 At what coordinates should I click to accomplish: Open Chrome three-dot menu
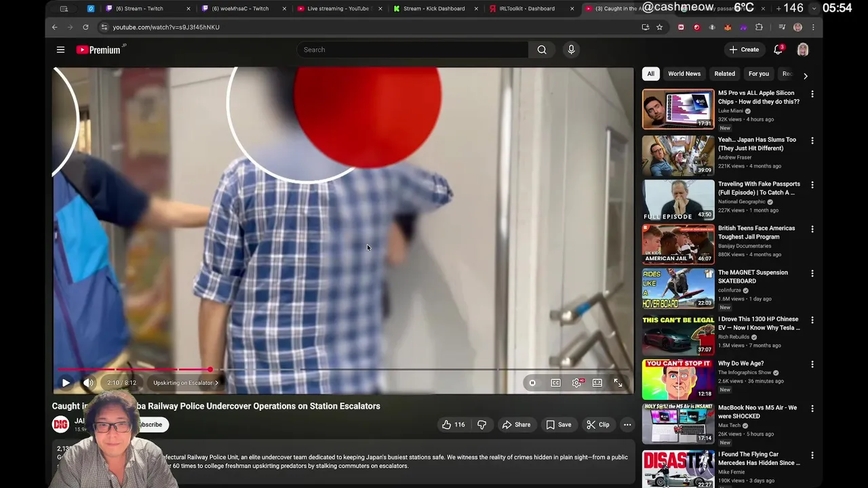tap(813, 27)
